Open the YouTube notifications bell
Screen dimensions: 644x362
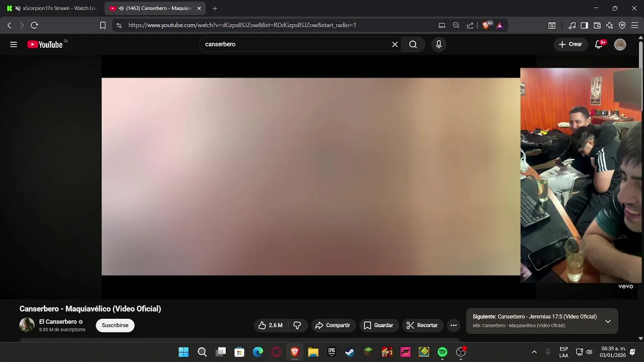pyautogui.click(x=599, y=44)
